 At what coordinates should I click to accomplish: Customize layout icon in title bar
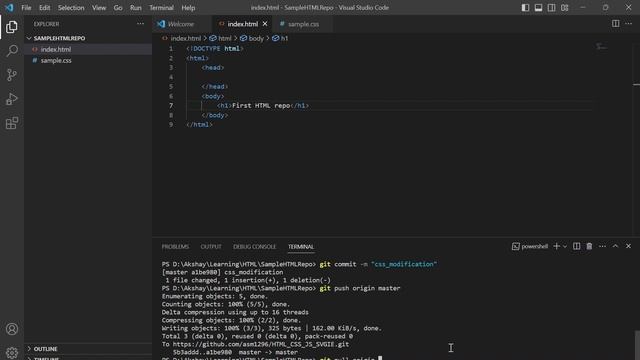click(564, 7)
